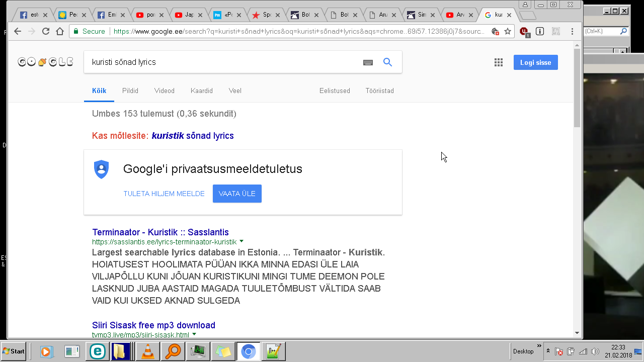Switch to the first Facebook browser tab
644x362 pixels.
(33, 15)
